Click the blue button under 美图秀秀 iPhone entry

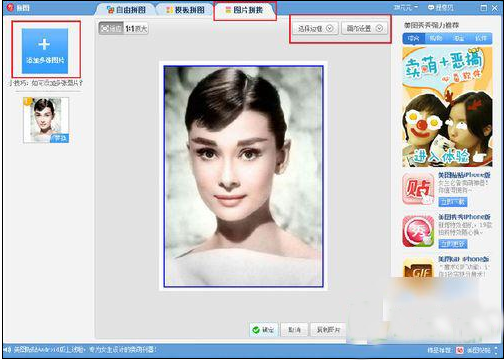tap(452, 244)
